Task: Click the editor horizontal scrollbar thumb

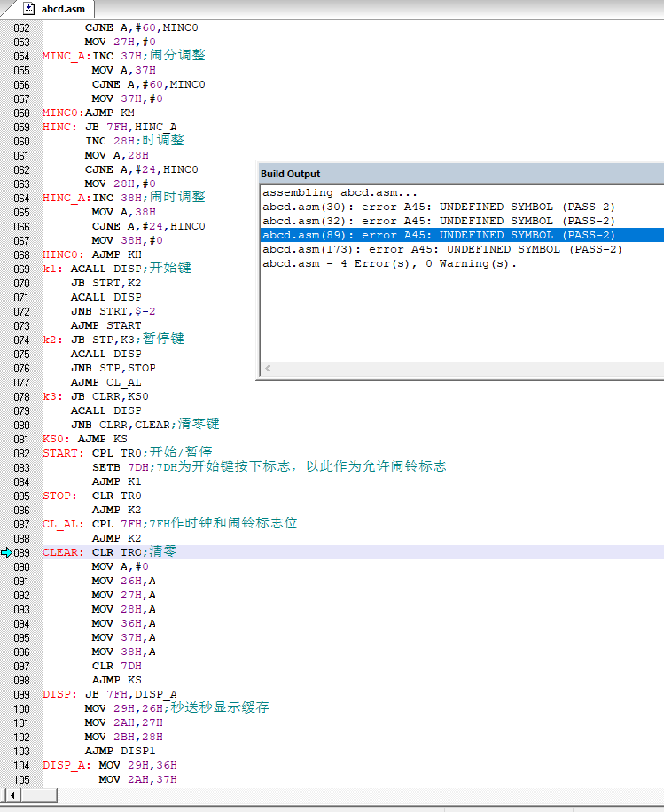Action: [x=39, y=795]
